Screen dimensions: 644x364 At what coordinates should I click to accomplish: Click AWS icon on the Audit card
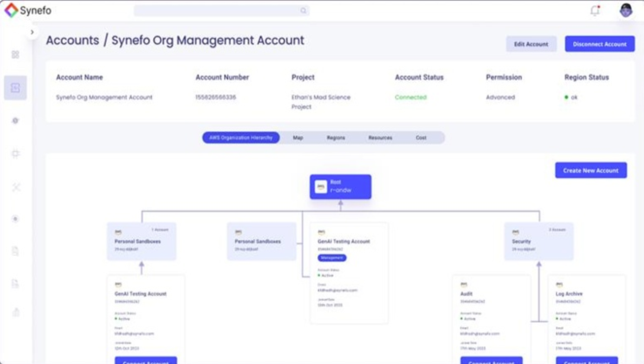tap(464, 284)
